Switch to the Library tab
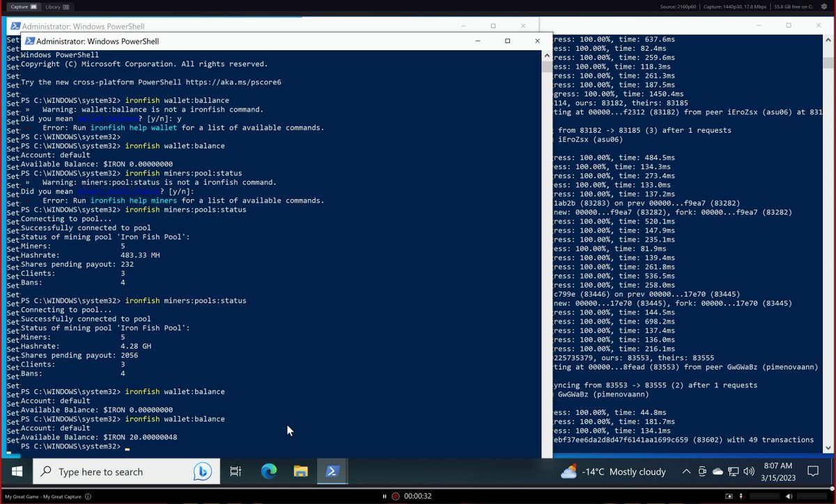Image resolution: width=836 pixels, height=504 pixels. coord(58,7)
